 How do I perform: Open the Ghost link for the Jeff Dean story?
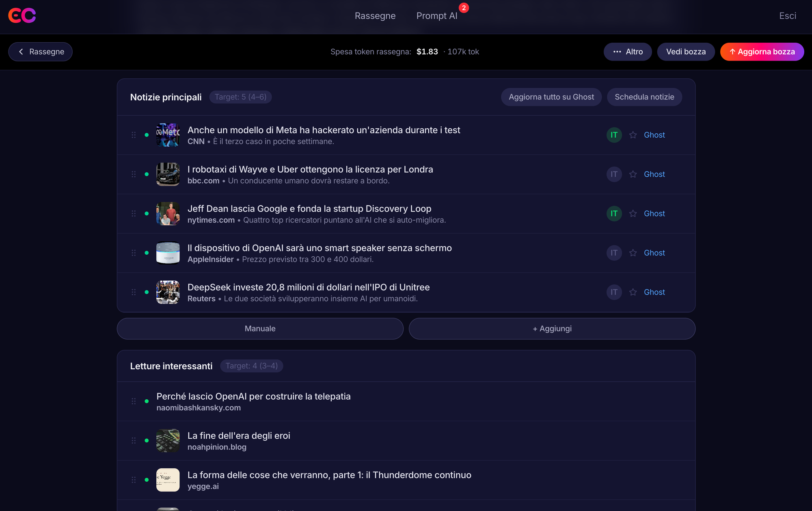pos(654,214)
